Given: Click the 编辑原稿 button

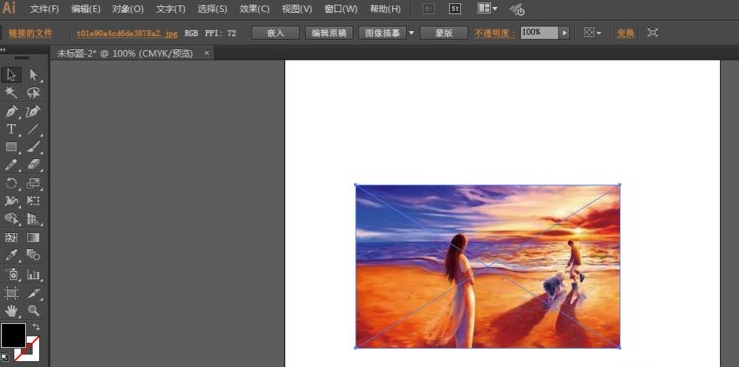Looking at the screenshot, I should pyautogui.click(x=329, y=33).
